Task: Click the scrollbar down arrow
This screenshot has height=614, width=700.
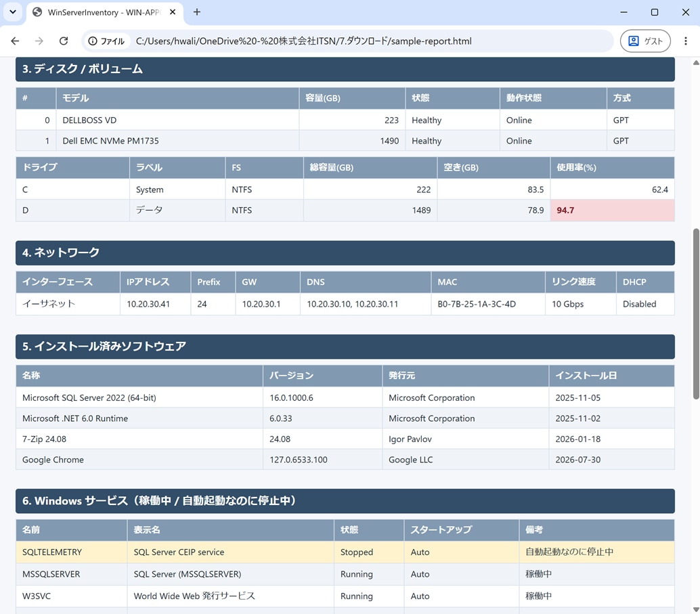Action: 696,609
